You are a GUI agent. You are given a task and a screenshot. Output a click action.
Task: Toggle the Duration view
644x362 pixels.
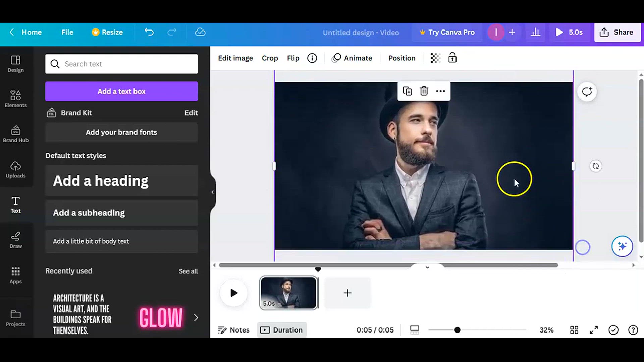pyautogui.click(x=282, y=330)
